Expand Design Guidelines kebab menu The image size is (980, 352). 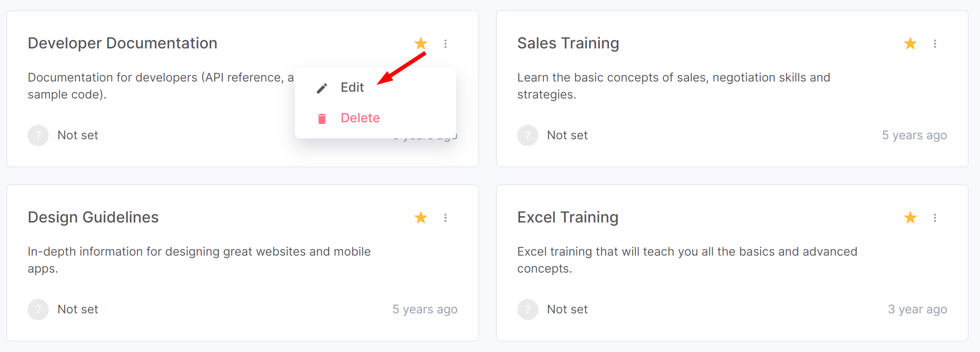pyautogui.click(x=445, y=218)
